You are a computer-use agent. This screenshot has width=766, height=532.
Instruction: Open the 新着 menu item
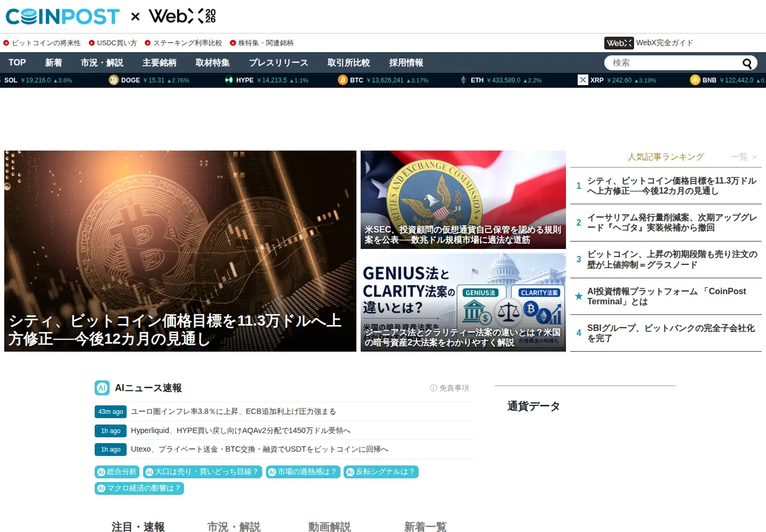54,63
